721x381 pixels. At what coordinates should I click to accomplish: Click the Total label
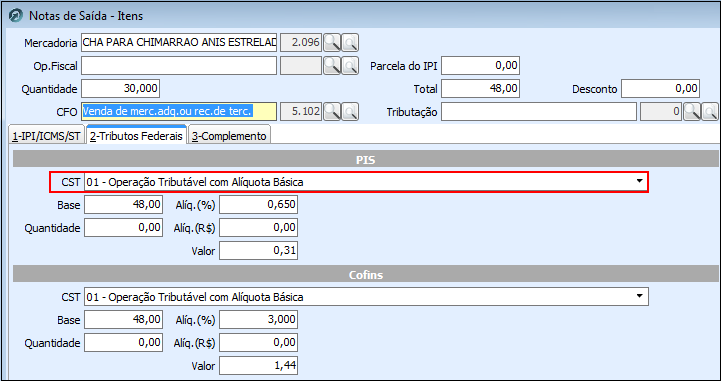pyautogui.click(x=425, y=89)
